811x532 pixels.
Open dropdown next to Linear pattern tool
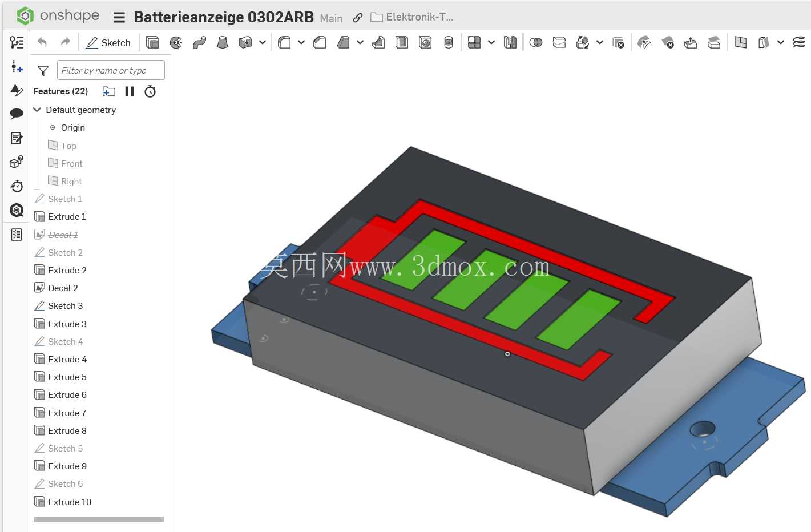(491, 42)
